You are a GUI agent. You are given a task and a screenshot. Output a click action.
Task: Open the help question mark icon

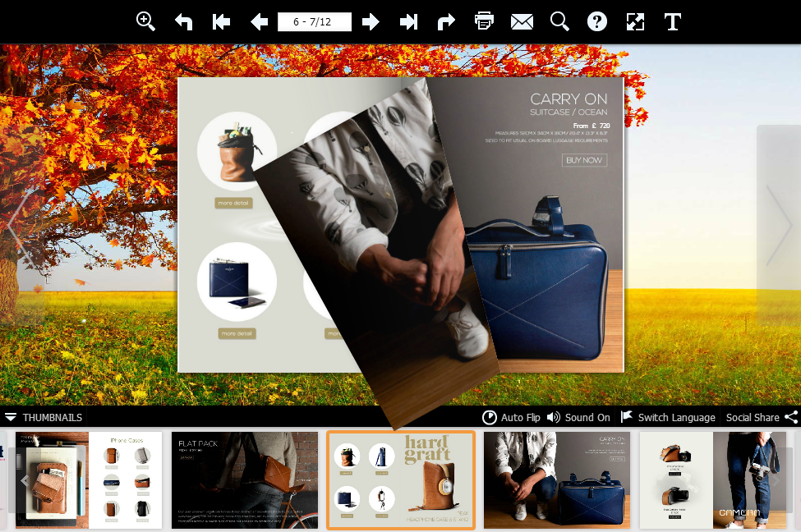pos(596,21)
